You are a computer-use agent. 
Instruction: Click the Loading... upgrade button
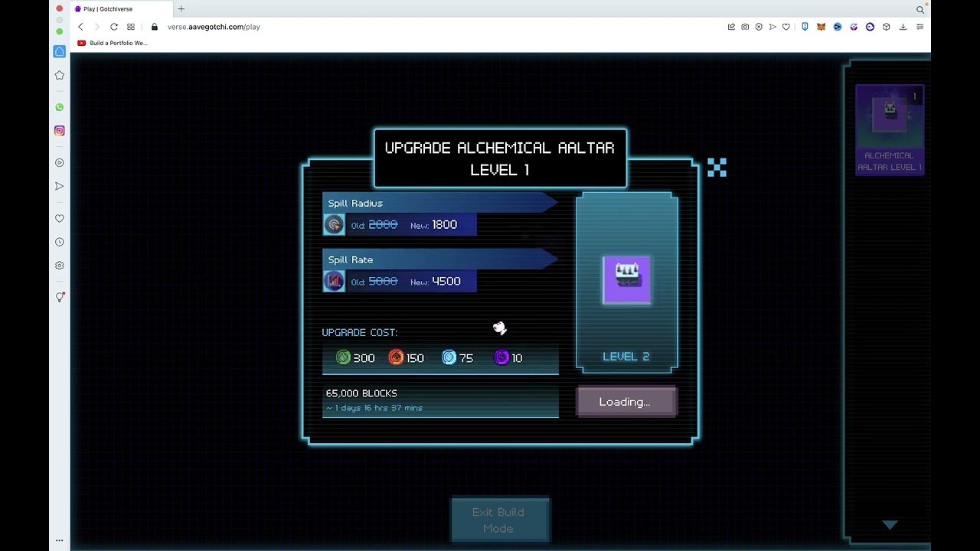tap(626, 402)
